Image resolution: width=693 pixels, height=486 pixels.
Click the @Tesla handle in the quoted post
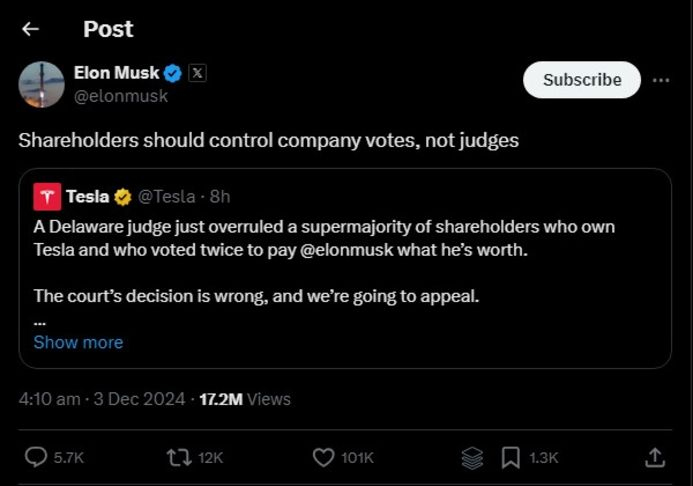point(166,196)
